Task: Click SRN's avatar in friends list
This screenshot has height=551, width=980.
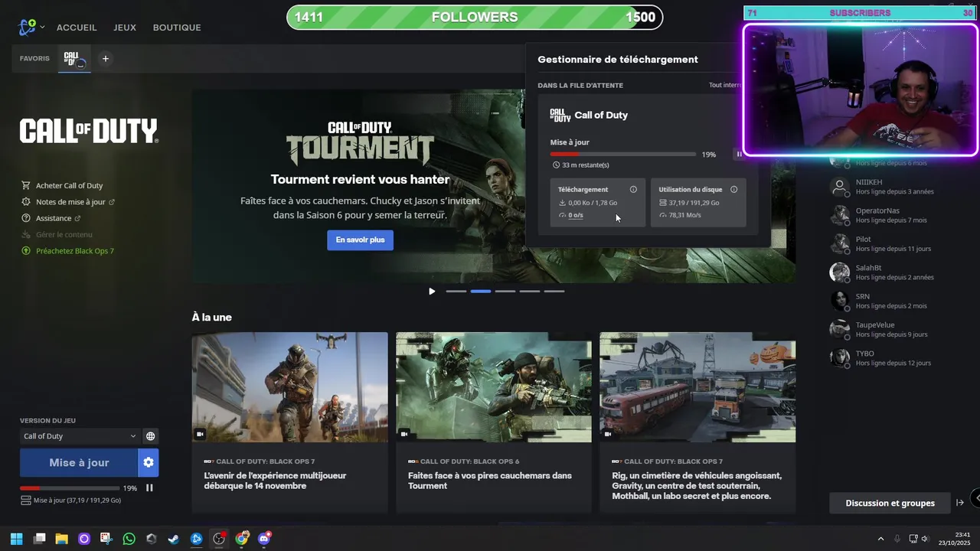Action: tap(840, 301)
